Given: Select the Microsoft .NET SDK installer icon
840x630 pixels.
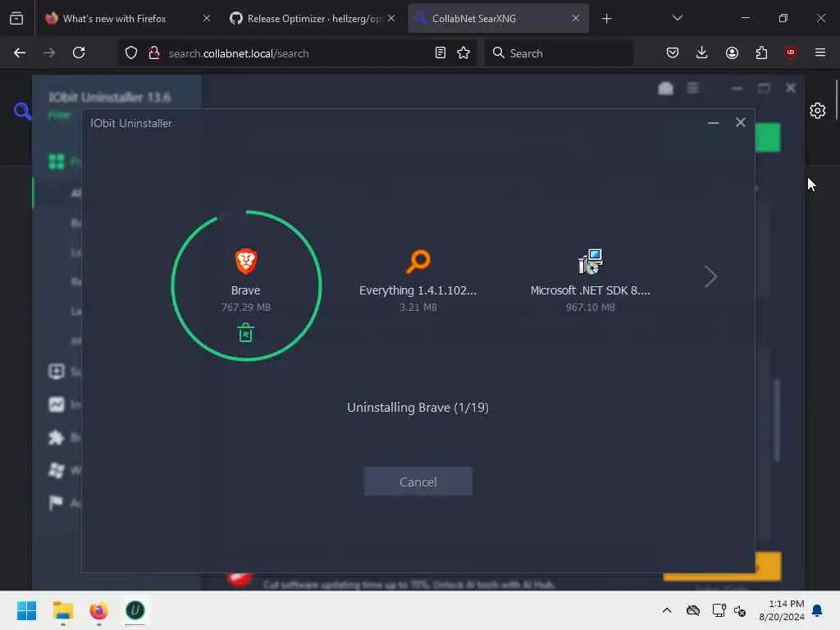Looking at the screenshot, I should tap(591, 262).
